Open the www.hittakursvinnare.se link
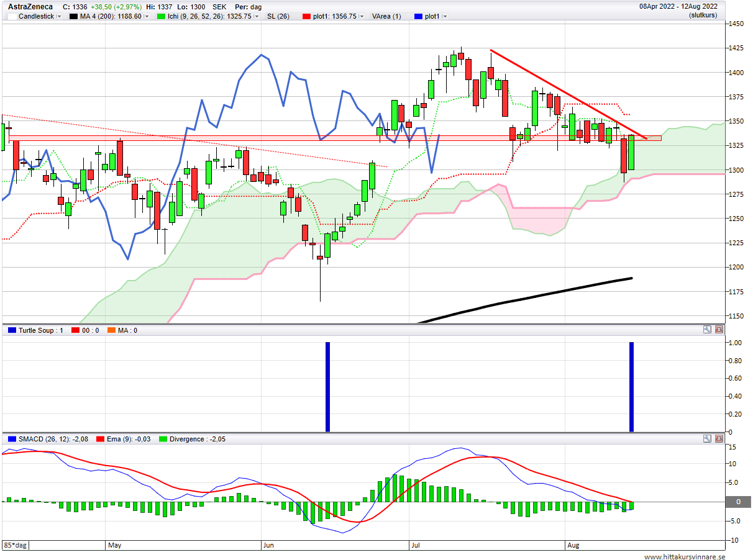This screenshot has width=753, height=560. click(685, 557)
